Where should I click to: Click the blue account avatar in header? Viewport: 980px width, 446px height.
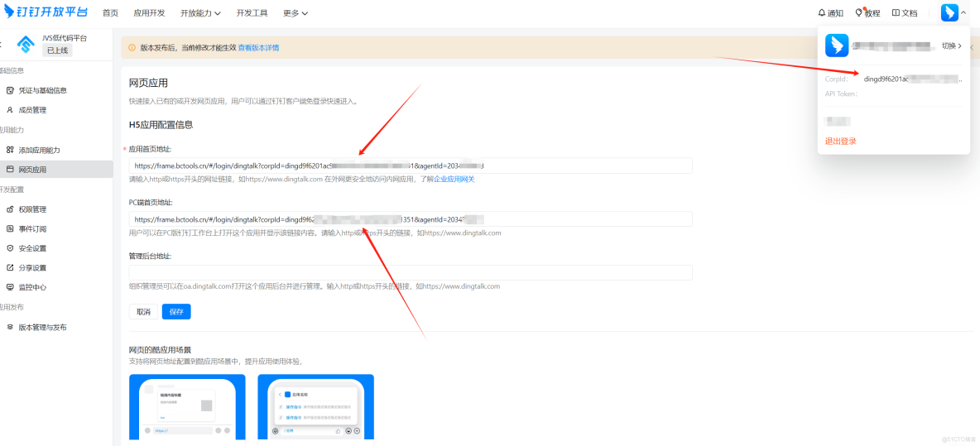click(x=949, y=12)
